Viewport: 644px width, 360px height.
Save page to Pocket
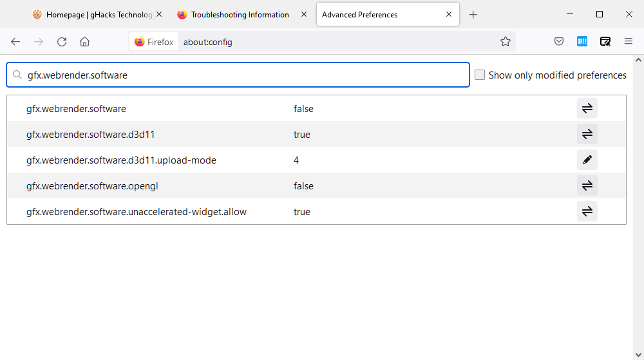558,41
